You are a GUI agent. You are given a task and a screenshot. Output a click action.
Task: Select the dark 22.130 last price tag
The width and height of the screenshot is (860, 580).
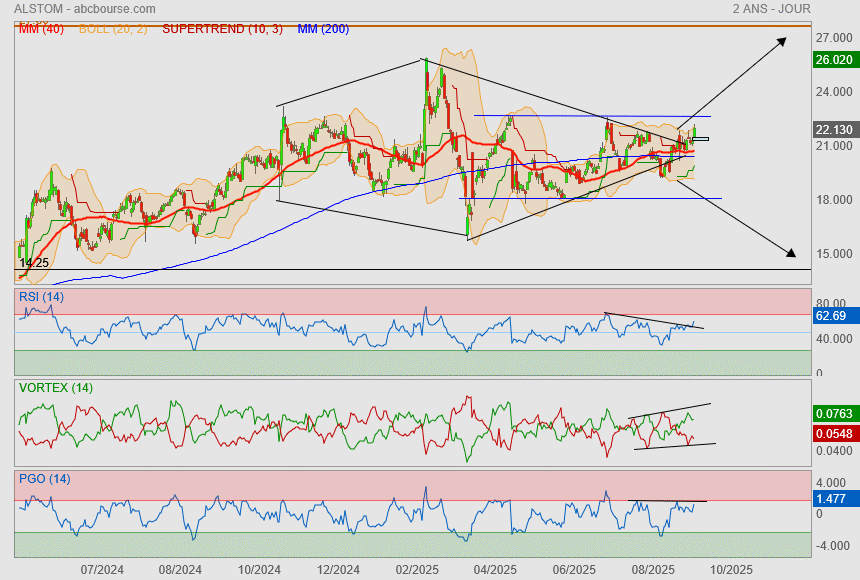coord(834,130)
